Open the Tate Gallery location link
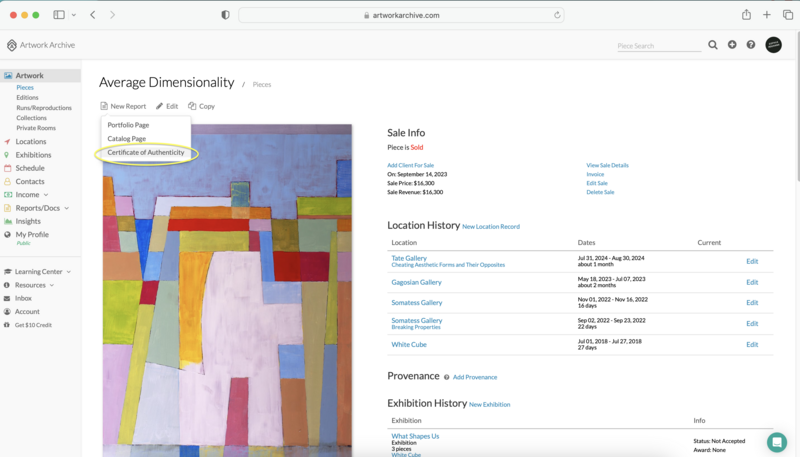Screen dimensions: 800x457 click(409, 258)
